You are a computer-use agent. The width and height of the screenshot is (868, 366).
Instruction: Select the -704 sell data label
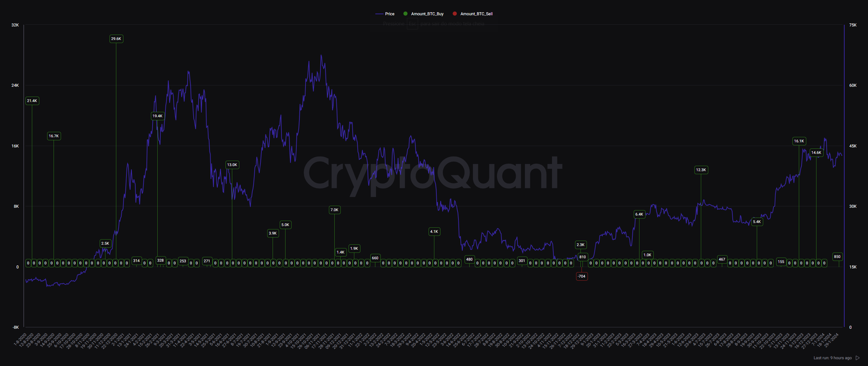click(x=582, y=277)
